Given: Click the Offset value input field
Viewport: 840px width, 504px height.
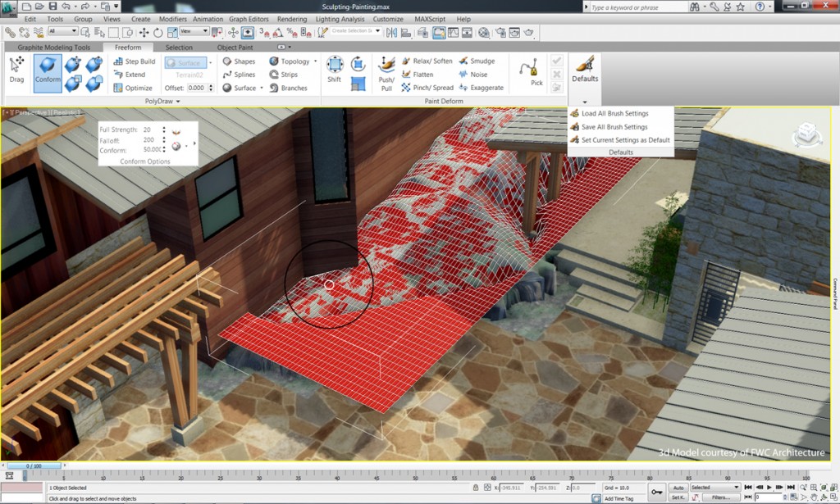Looking at the screenshot, I should pyautogui.click(x=195, y=88).
